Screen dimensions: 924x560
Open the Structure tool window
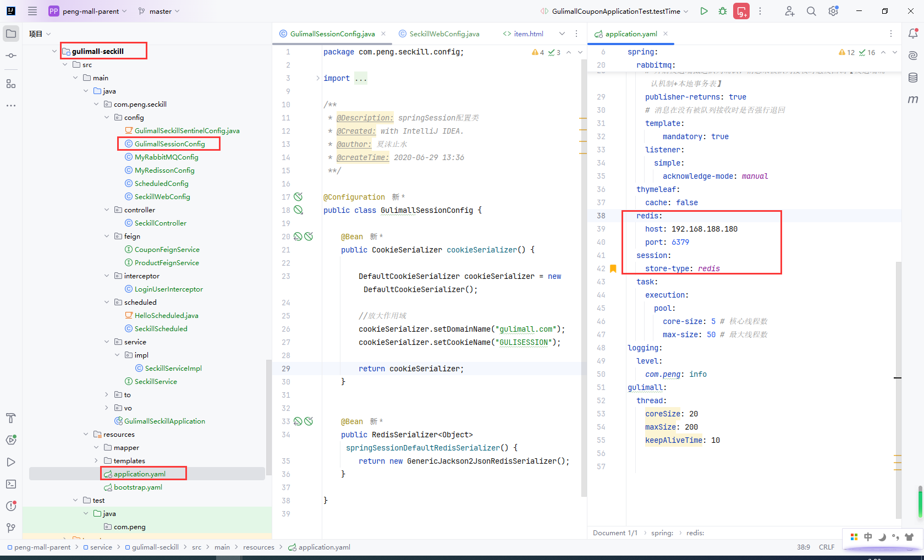pyautogui.click(x=11, y=84)
